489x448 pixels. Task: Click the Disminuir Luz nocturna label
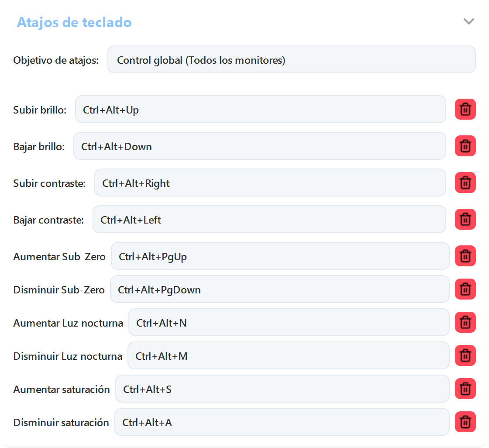pyautogui.click(x=68, y=356)
